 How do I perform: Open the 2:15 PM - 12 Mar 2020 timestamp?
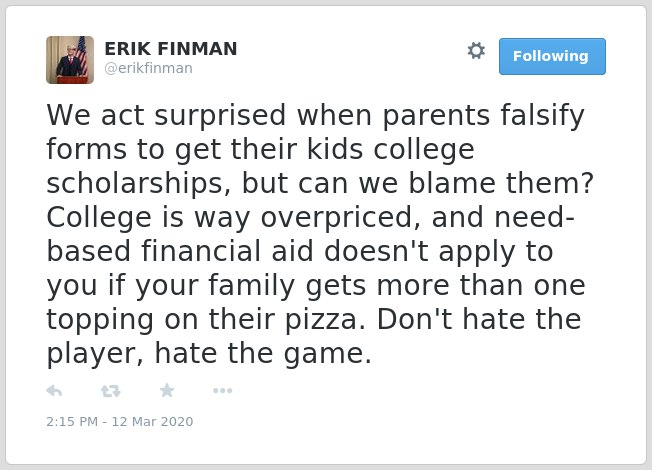pos(120,421)
